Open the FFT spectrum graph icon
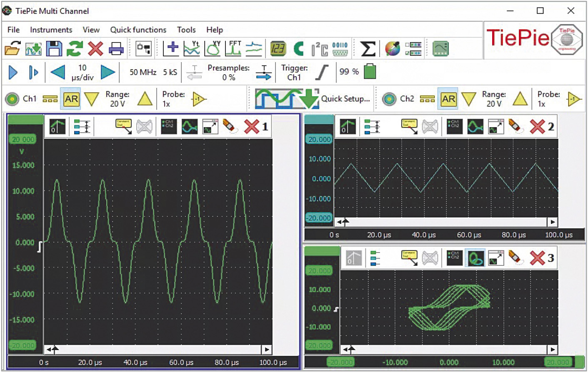The height and width of the screenshot is (373, 588). coord(233,48)
